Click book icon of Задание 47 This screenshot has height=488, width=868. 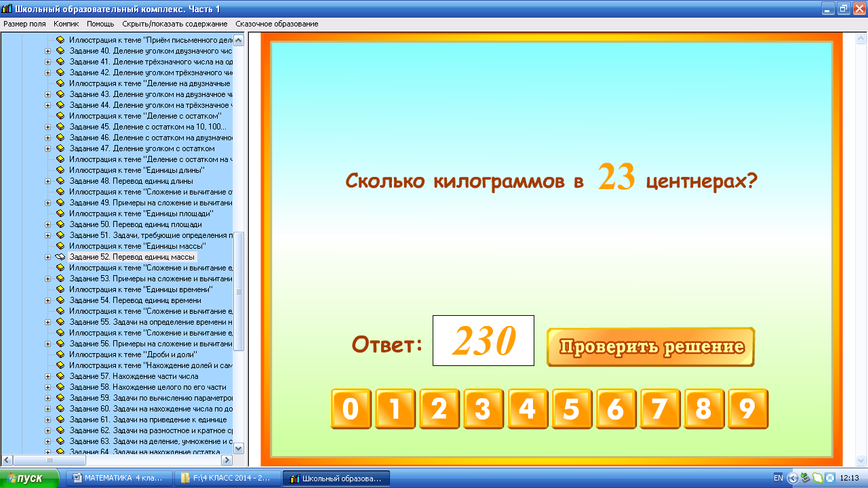coord(60,148)
